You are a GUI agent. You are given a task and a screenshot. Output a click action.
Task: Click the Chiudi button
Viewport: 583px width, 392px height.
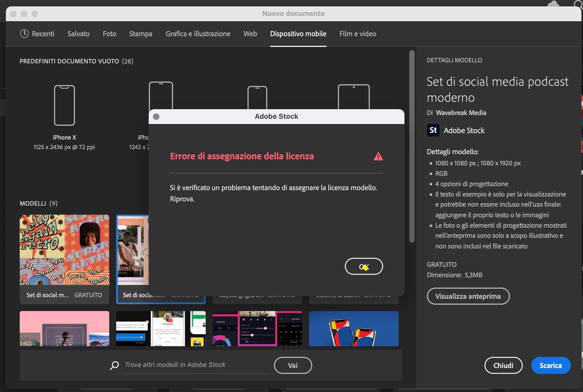pyautogui.click(x=503, y=365)
